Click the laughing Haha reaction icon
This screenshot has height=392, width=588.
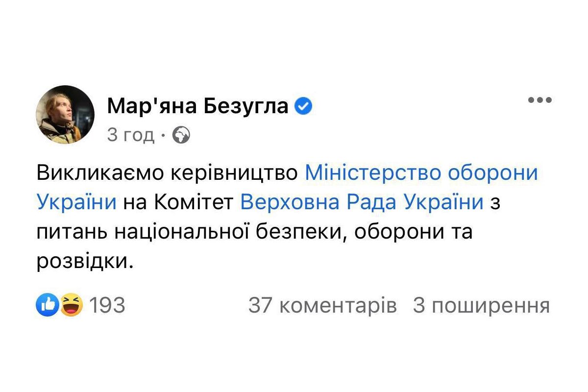click(x=72, y=305)
